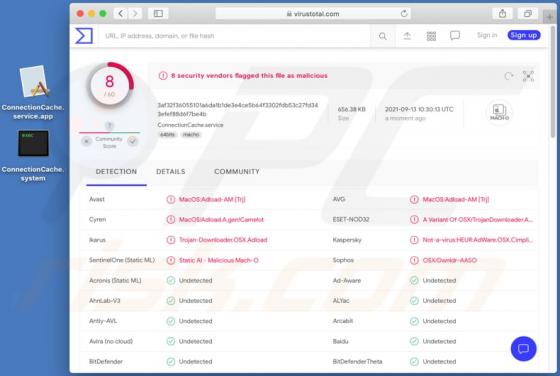This screenshot has height=376, width=560.
Task: Click the BitDefenderTheta vendor name
Action: tap(357, 362)
